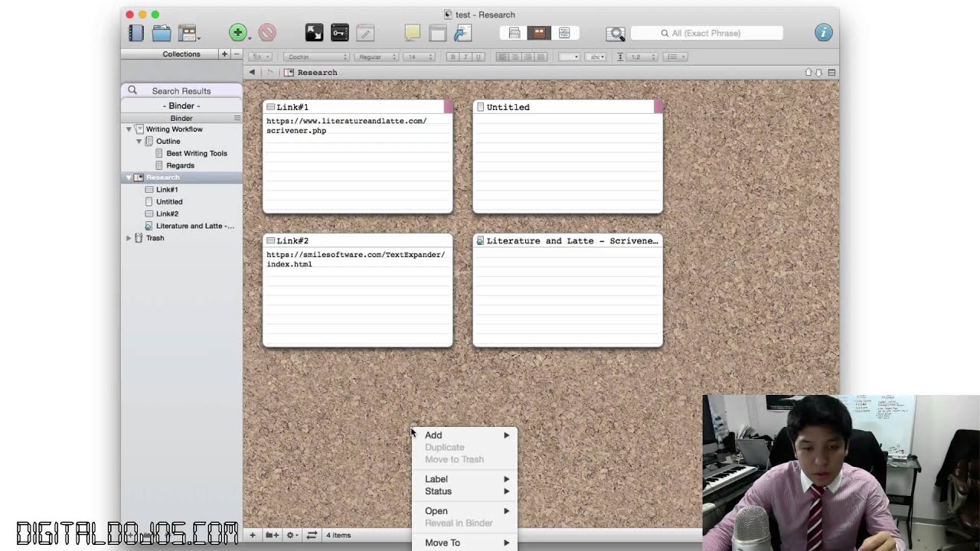Image resolution: width=980 pixels, height=551 pixels.
Task: Click the Research header bar icon
Action: (289, 72)
